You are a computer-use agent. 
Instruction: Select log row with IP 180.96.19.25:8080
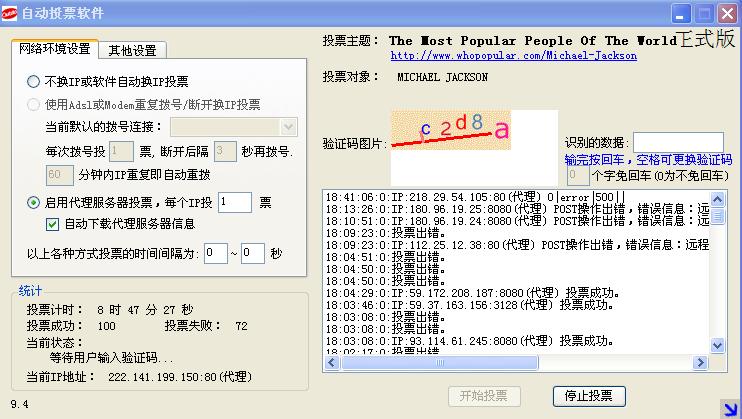517,209
